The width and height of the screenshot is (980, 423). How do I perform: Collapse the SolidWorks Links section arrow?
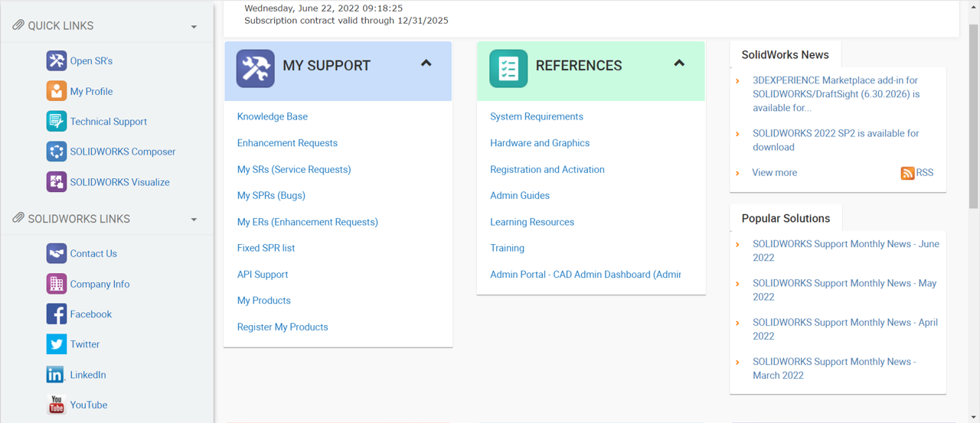click(194, 220)
